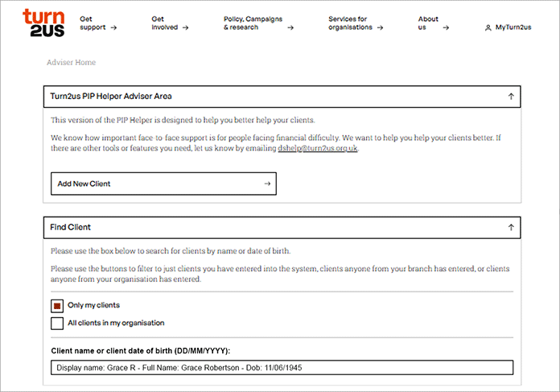The height and width of the screenshot is (392, 560).
Task: Click the Client name or client date of birth label
Action: tap(141, 351)
